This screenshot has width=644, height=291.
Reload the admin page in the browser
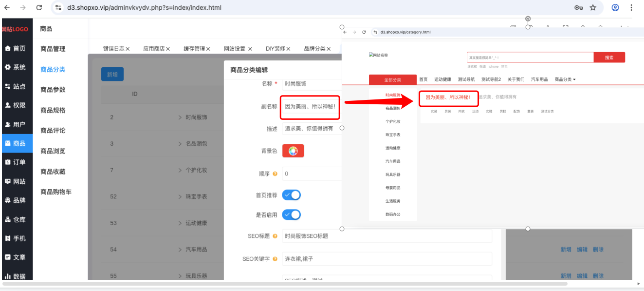tap(39, 8)
